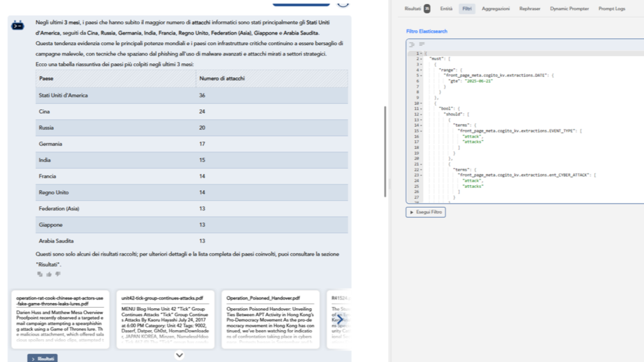Select the Cina table cell
This screenshot has width=644, height=362.
click(116, 112)
